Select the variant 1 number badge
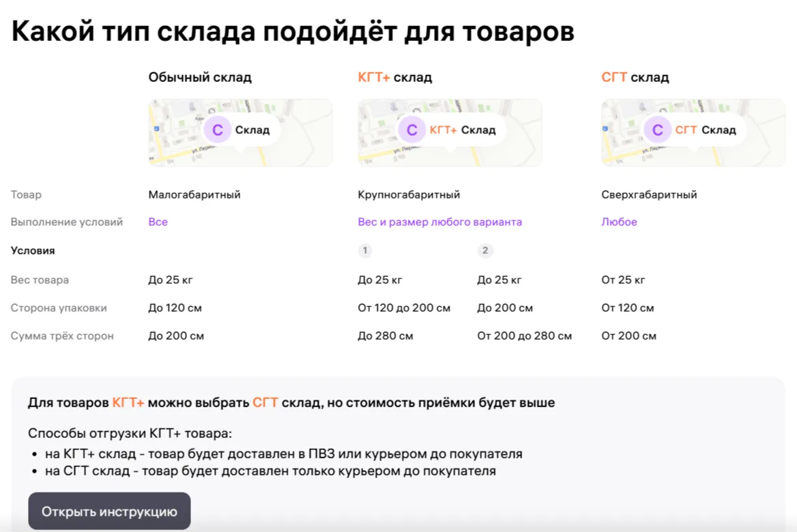Image resolution: width=797 pixels, height=532 pixels. pyautogui.click(x=365, y=250)
